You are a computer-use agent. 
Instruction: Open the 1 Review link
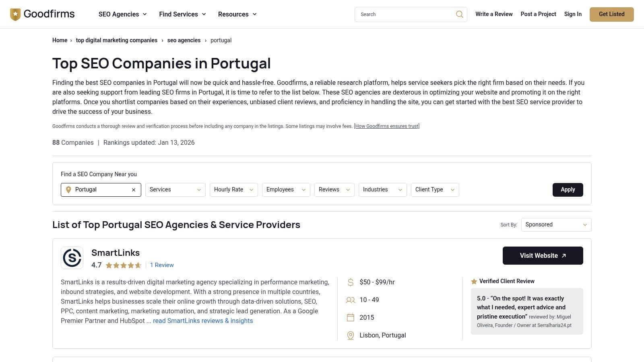click(162, 265)
